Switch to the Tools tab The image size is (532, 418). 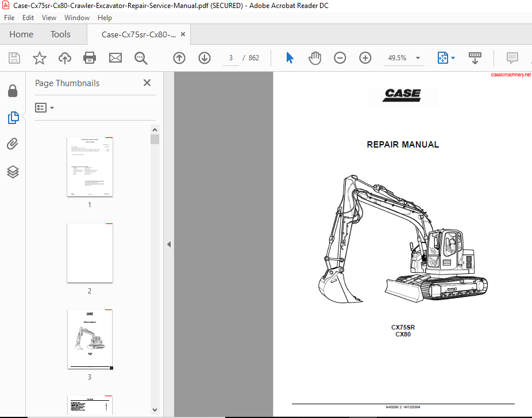60,34
